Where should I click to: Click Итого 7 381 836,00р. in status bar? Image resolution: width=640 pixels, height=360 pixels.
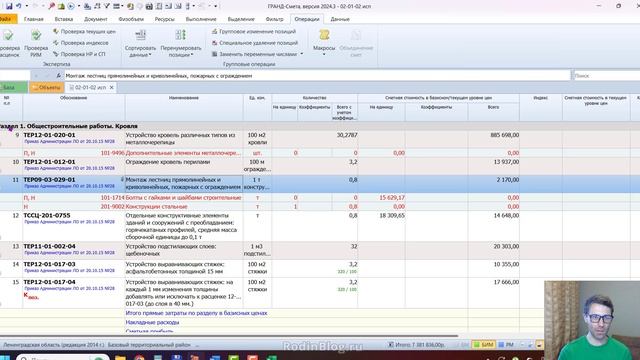[416, 345]
